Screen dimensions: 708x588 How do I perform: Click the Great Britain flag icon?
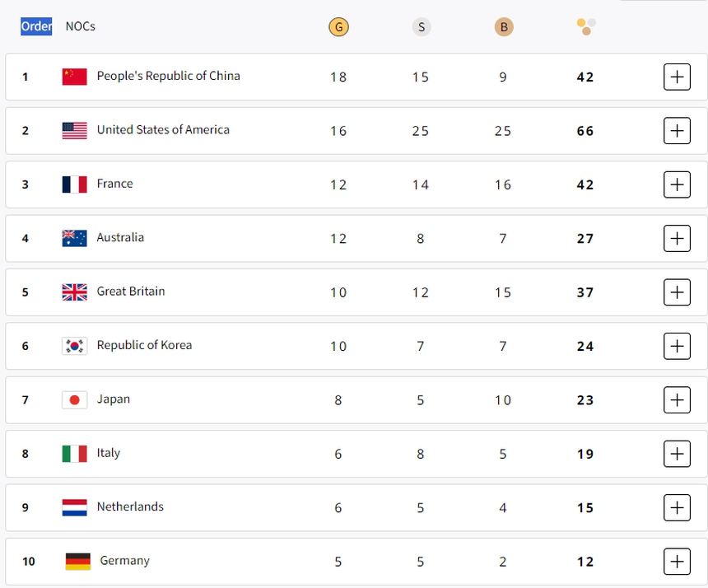click(x=74, y=292)
